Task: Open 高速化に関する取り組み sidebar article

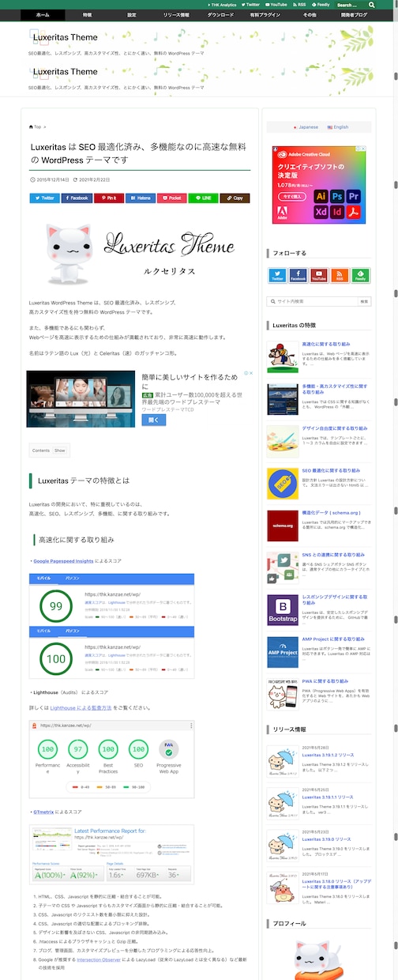Action: (326, 345)
